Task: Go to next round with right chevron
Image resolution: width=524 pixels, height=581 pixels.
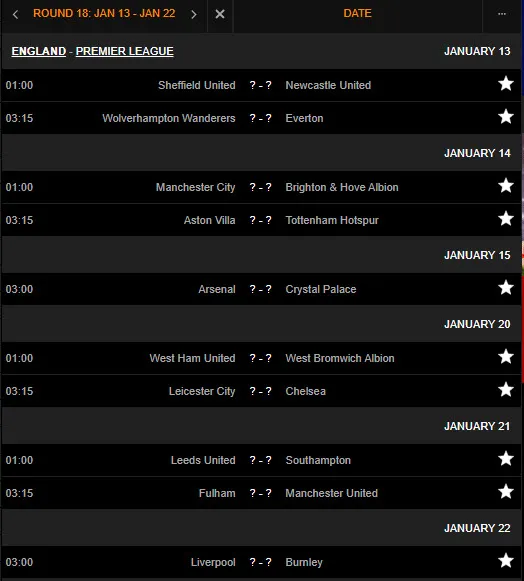Action: click(x=193, y=14)
